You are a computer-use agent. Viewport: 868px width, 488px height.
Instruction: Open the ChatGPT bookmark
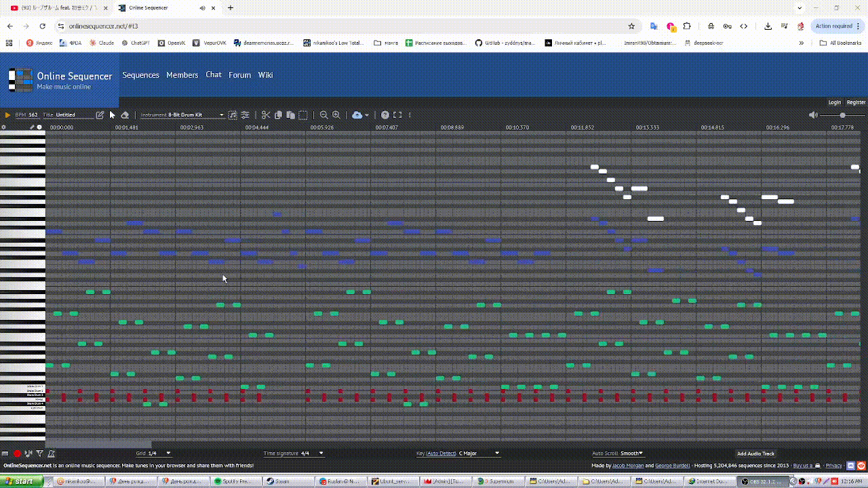[x=136, y=43]
